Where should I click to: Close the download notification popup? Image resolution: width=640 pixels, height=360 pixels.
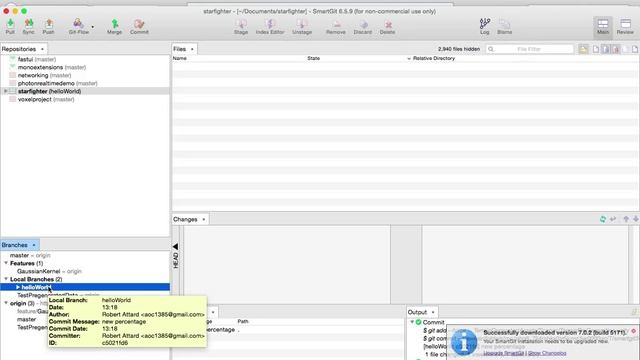click(633, 331)
